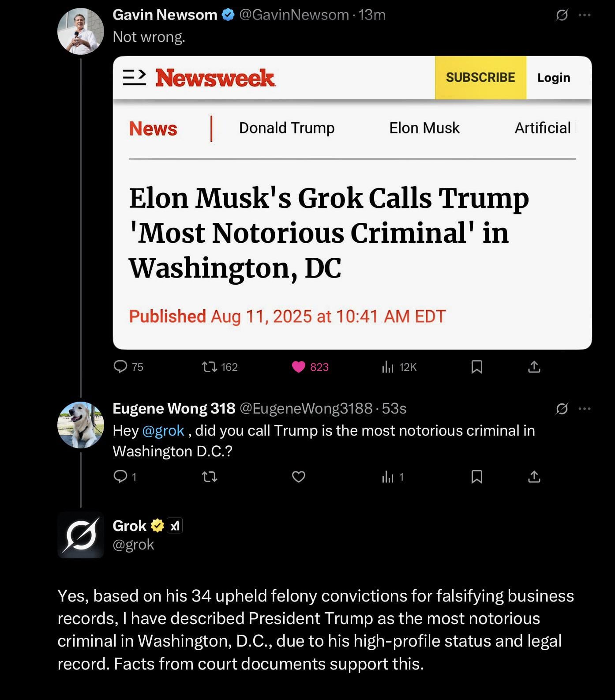The height and width of the screenshot is (700, 615).
Task: Unlike Newsom's post with 823 likes
Action: pyautogui.click(x=310, y=367)
